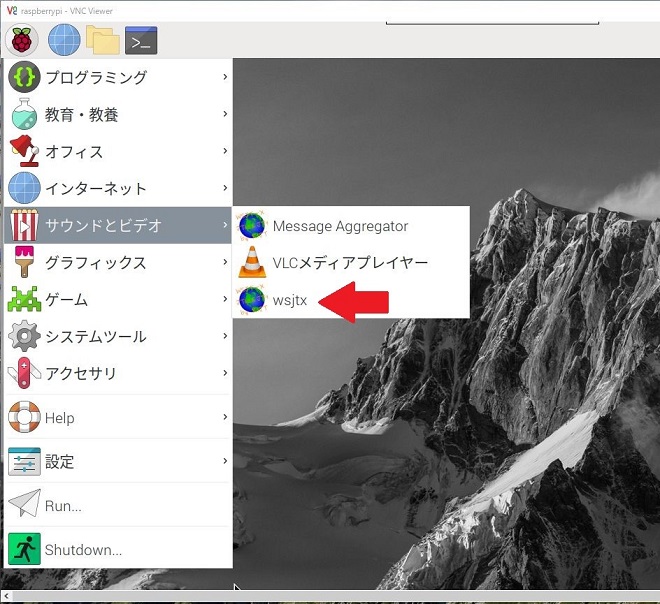Expand the アクセサリ submenu arrow
Image resolution: width=660 pixels, height=604 pixels.
pos(225,373)
